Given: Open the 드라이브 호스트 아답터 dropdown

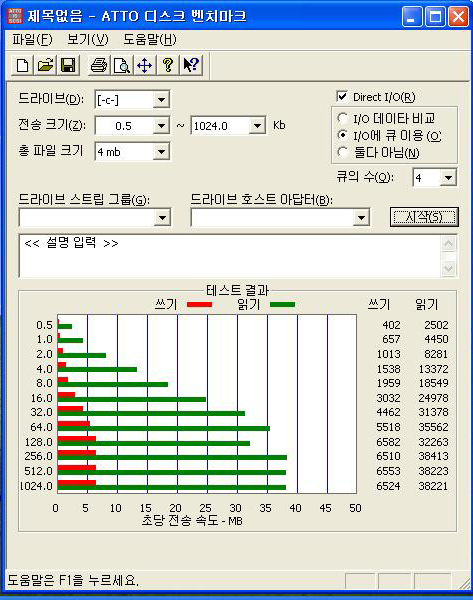Looking at the screenshot, I should point(361,218).
